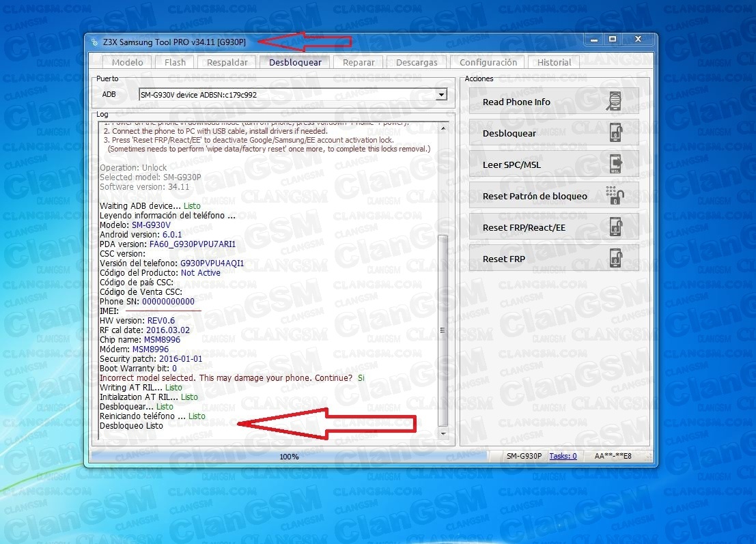Click the Security patch 2016-01-01 value
The image size is (756, 544).
pos(181,358)
